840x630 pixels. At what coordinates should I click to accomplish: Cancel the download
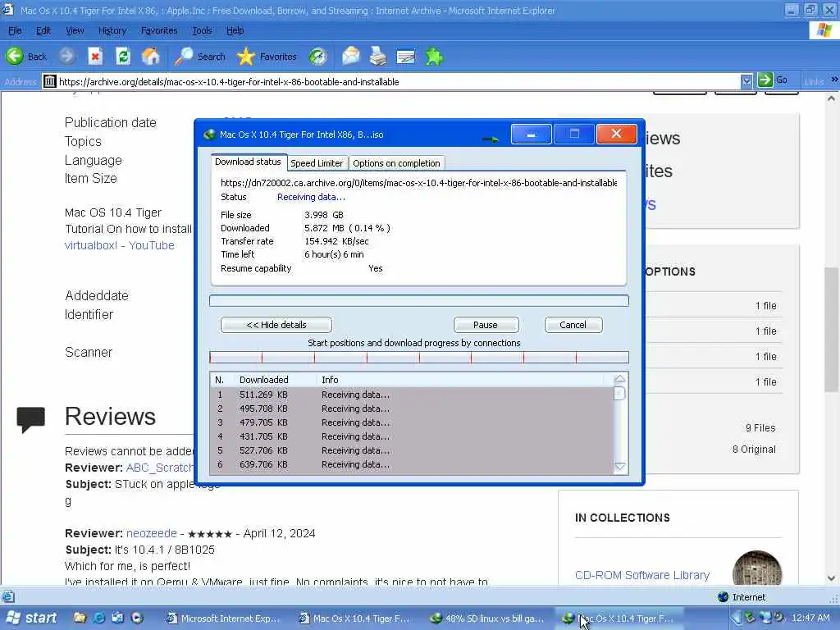pos(573,325)
